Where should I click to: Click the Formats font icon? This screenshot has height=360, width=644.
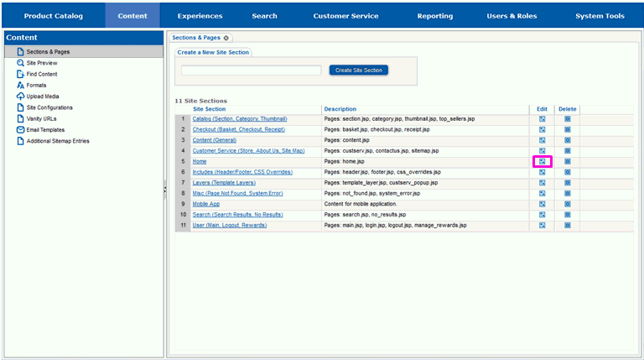click(20, 85)
